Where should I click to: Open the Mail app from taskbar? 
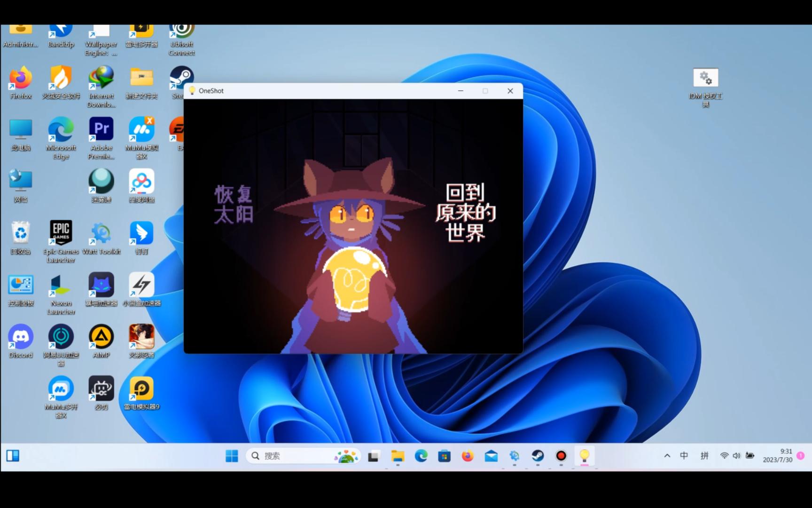pos(491,456)
